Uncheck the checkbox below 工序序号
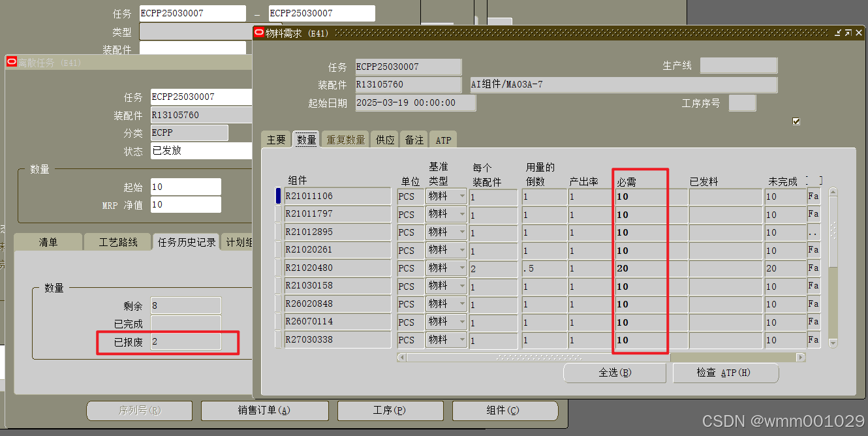868x436 pixels. [x=796, y=121]
